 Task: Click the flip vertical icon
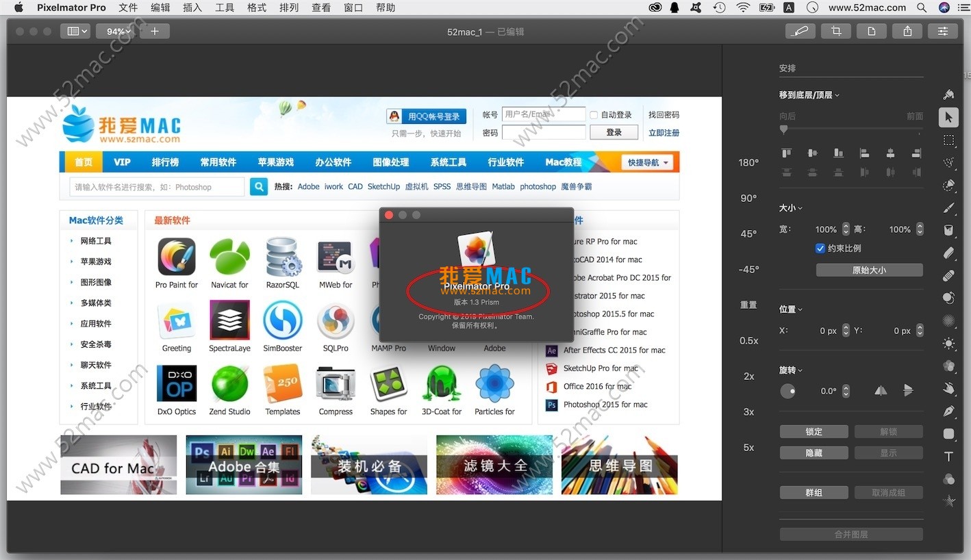tap(908, 390)
